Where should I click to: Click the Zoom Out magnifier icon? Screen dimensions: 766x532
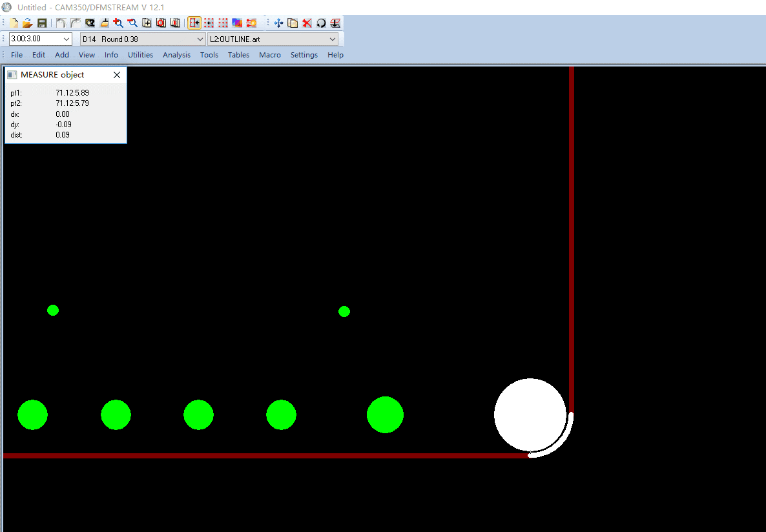(x=132, y=23)
